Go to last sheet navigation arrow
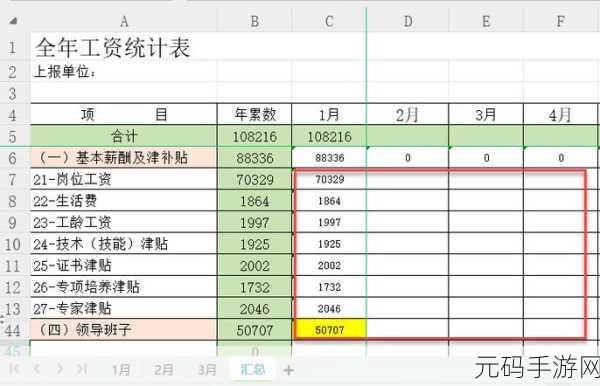 (x=82, y=369)
